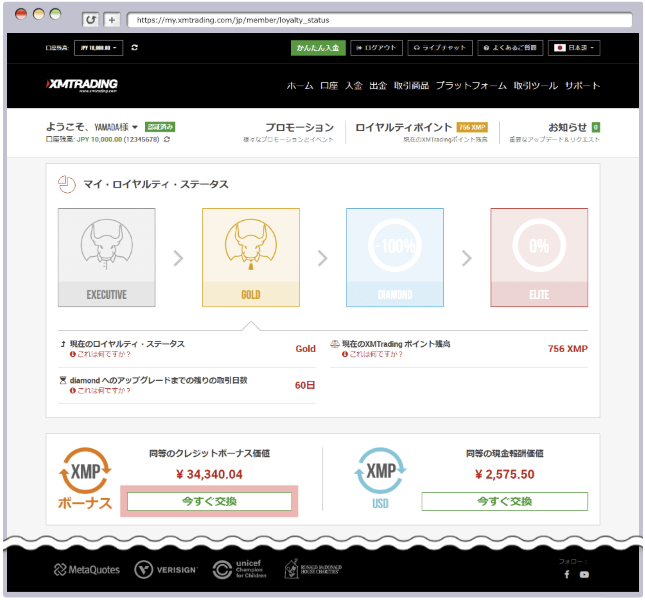The image size is (645, 600).
Task: Click the green かんたん入金 button
Action: pyautogui.click(x=318, y=48)
